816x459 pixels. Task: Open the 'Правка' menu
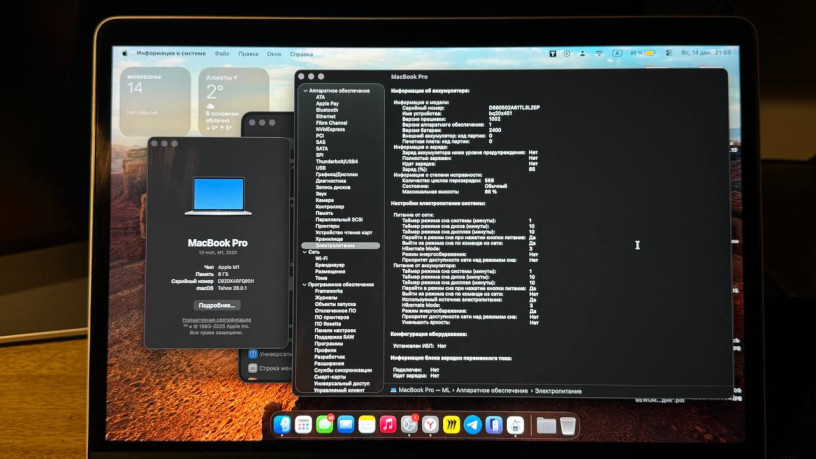(248, 54)
